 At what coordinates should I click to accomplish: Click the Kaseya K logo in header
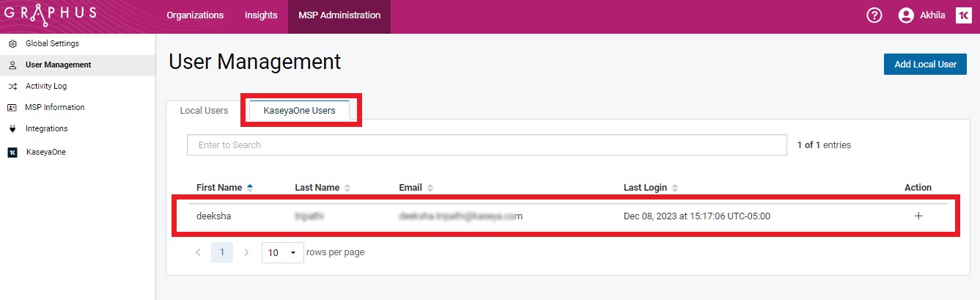[x=963, y=15]
